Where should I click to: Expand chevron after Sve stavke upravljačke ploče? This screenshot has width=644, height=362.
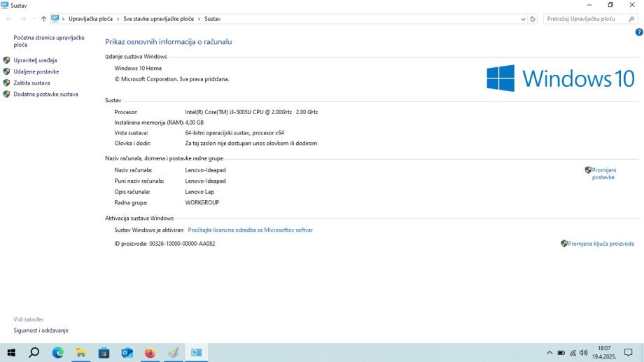pyautogui.click(x=199, y=19)
